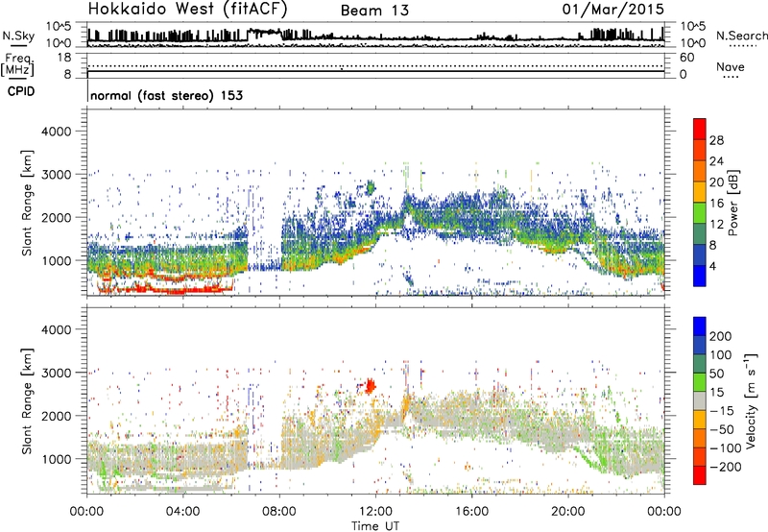Click '1000' tick on the power panel
The width and height of the screenshot is (768, 532).
pyautogui.click(x=57, y=260)
